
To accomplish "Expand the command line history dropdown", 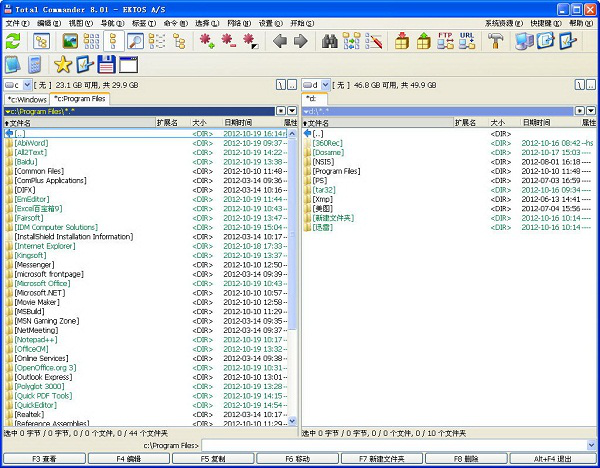I will pos(591,444).
